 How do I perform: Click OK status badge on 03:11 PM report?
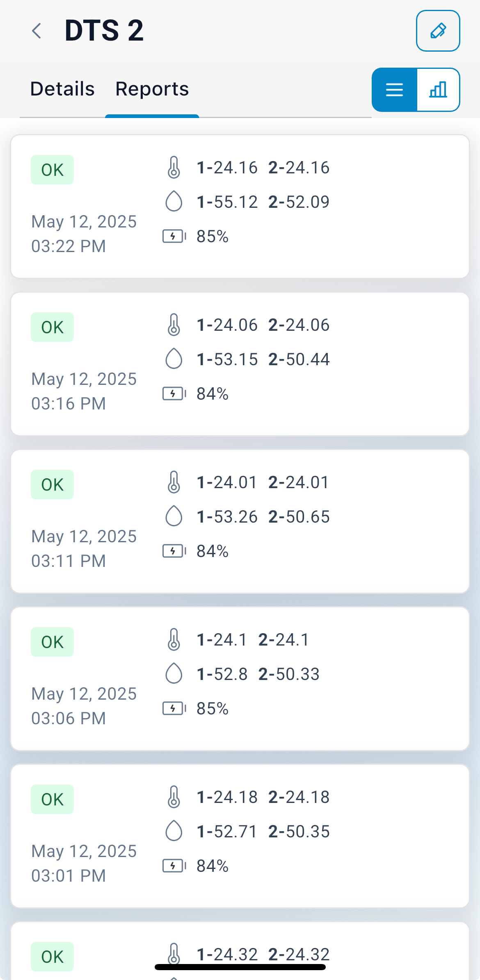pos(52,484)
